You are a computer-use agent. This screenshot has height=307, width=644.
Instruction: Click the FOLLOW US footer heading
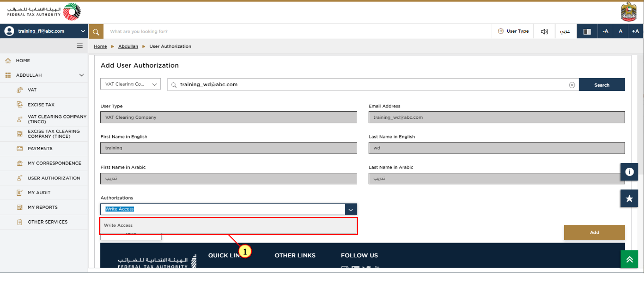359,255
